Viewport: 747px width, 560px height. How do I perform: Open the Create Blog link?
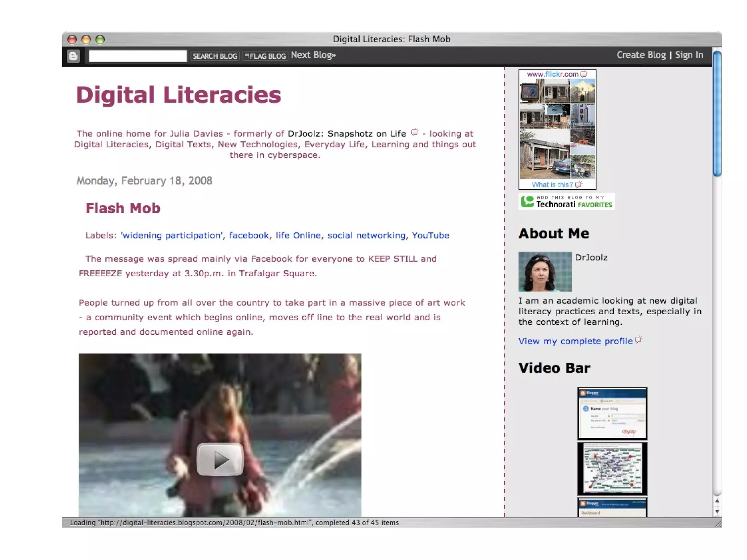point(641,55)
